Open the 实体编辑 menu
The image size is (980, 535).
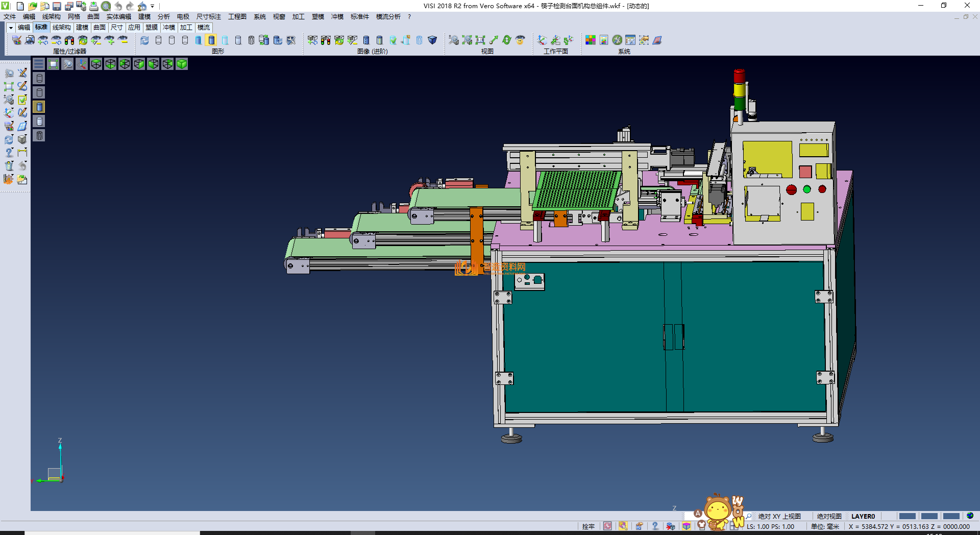click(118, 17)
